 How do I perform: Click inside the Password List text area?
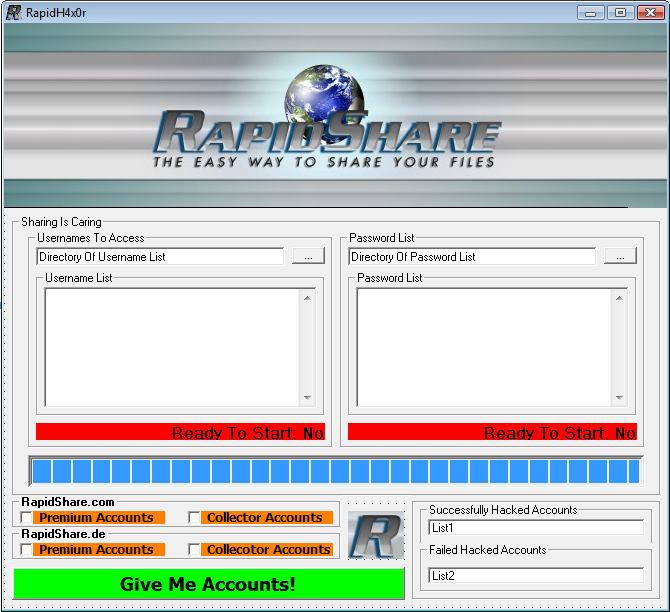click(x=484, y=347)
